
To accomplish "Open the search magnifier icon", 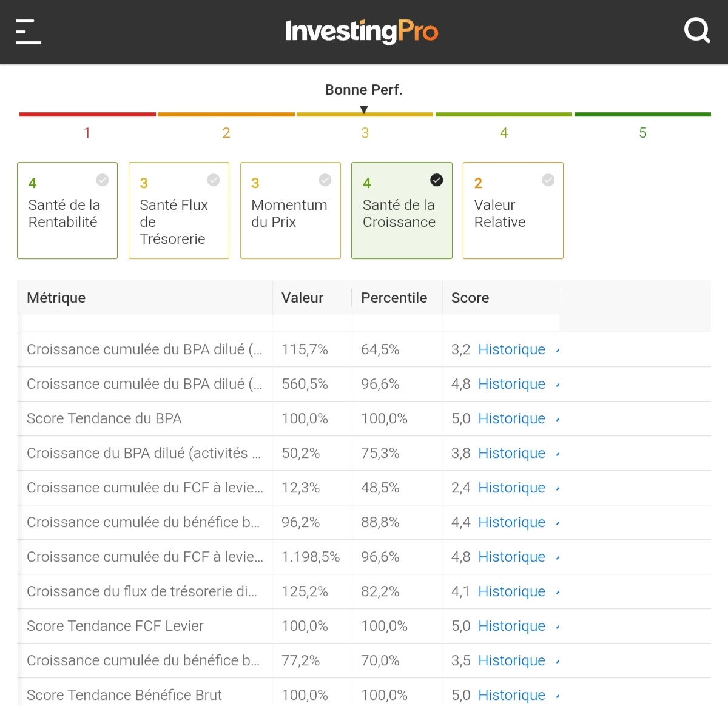I will pyautogui.click(x=697, y=30).
